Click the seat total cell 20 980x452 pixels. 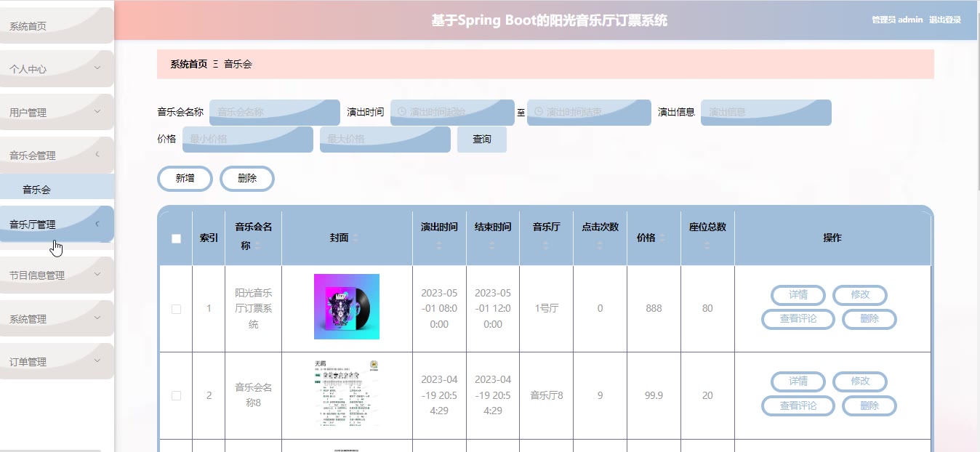coord(707,396)
